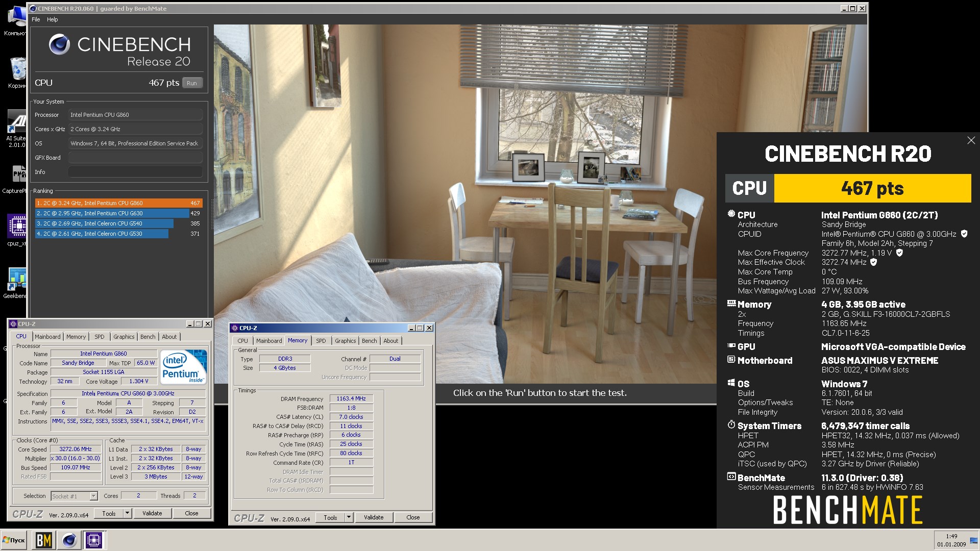Click the Info field in Cinebench

135,172
